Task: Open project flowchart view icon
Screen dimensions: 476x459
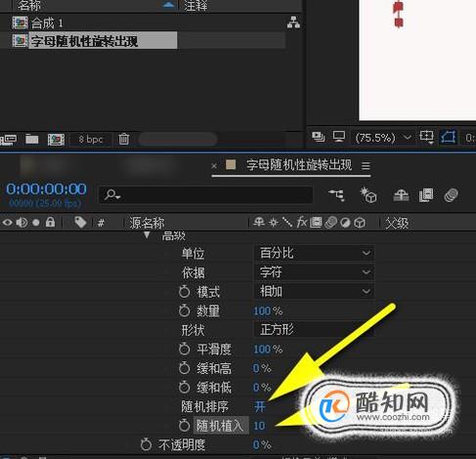Action: [x=293, y=22]
